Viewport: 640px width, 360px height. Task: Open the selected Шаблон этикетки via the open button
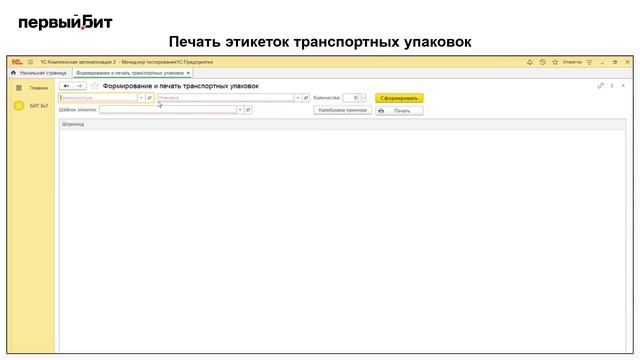[248, 110]
